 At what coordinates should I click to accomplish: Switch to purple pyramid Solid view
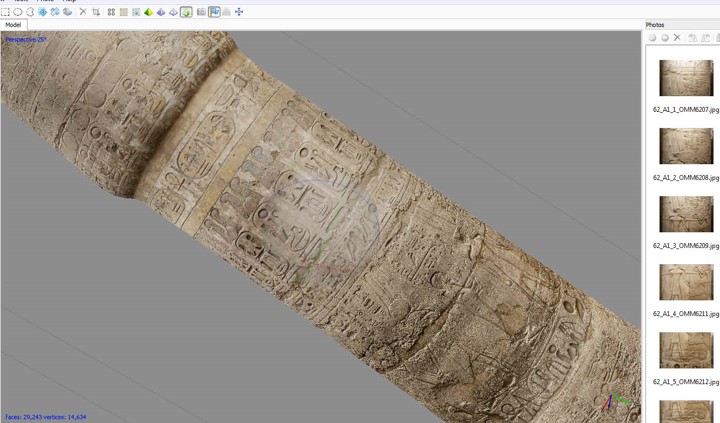tap(161, 12)
